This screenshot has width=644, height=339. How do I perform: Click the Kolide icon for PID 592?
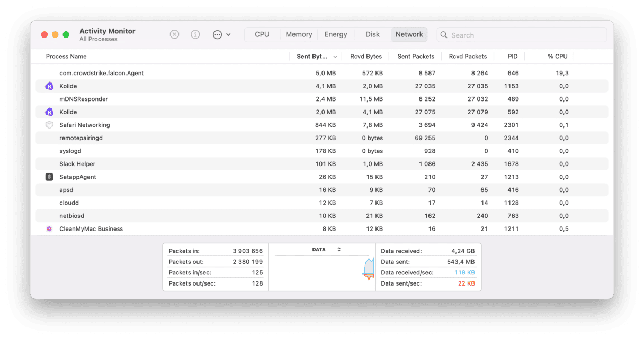tap(49, 112)
